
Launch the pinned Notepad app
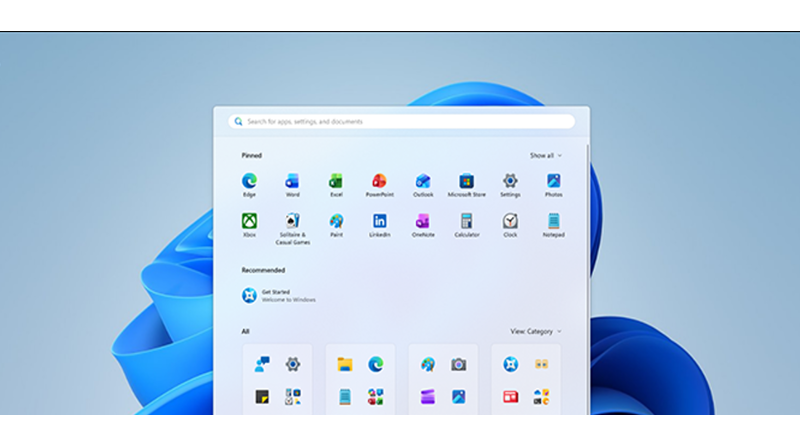(x=554, y=225)
